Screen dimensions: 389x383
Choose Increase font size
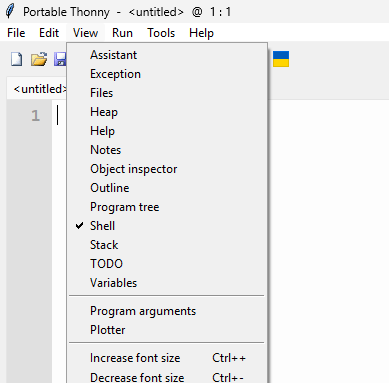[x=167, y=358]
